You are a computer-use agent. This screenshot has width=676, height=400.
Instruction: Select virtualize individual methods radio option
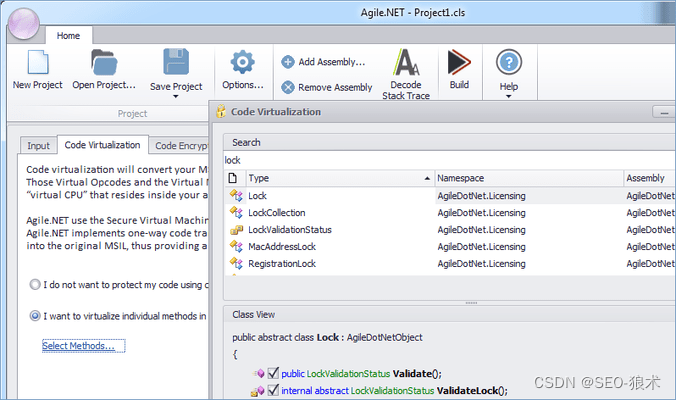[34, 316]
